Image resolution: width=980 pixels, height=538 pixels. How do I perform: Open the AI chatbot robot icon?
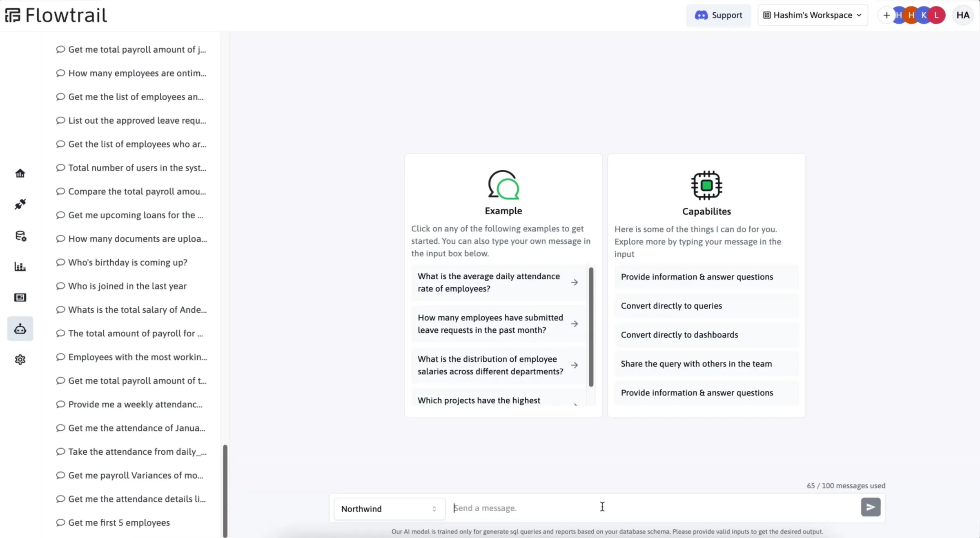point(20,329)
